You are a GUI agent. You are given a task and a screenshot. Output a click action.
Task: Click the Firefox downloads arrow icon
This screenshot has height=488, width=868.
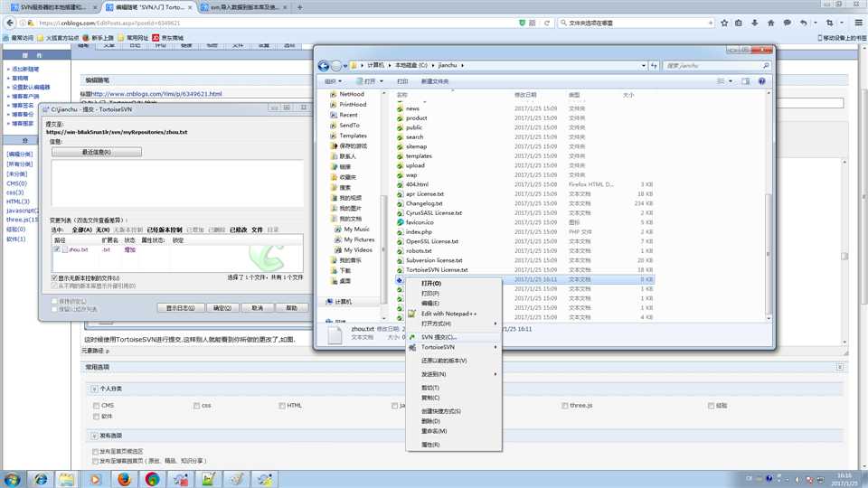tap(754, 23)
